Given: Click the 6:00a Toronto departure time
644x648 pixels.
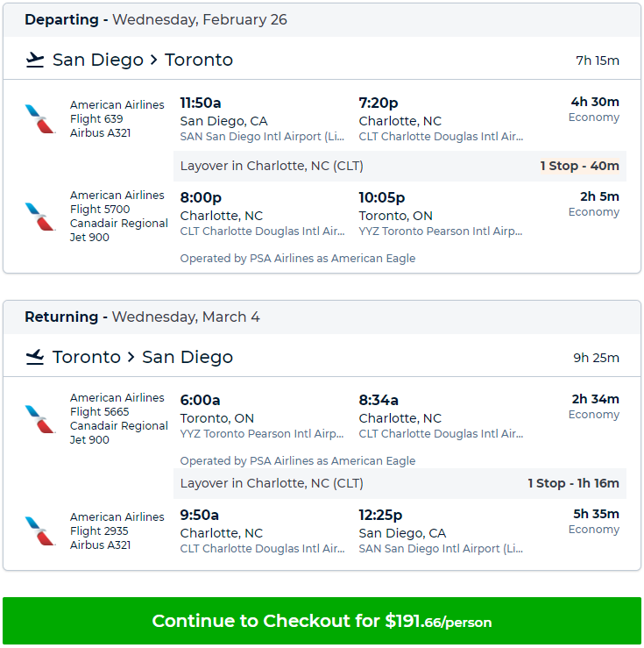Looking at the screenshot, I should 200,400.
